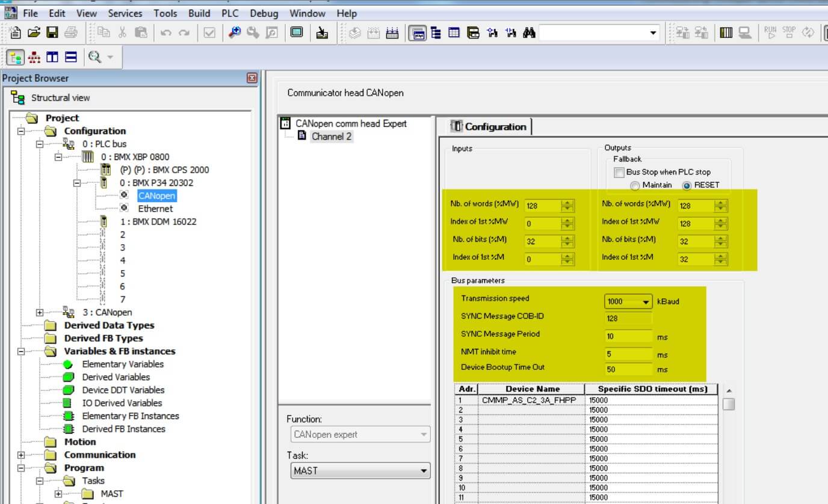The width and height of the screenshot is (828, 504).
Task: Select the Maintain fallback radio button
Action: tap(635, 186)
